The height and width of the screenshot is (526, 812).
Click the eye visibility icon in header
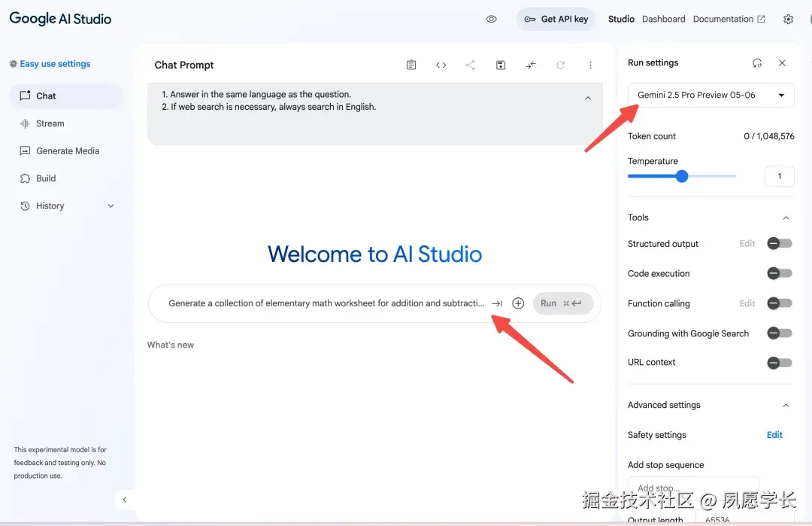click(x=492, y=19)
